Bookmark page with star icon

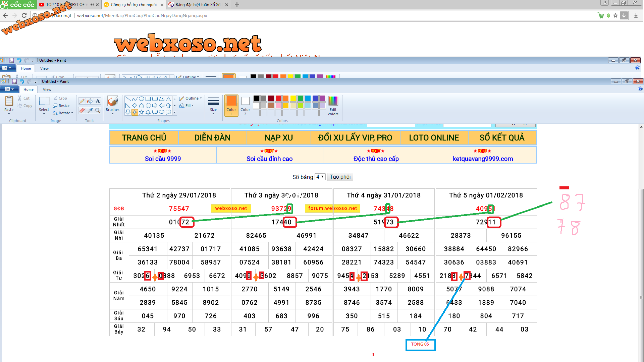pyautogui.click(x=615, y=15)
